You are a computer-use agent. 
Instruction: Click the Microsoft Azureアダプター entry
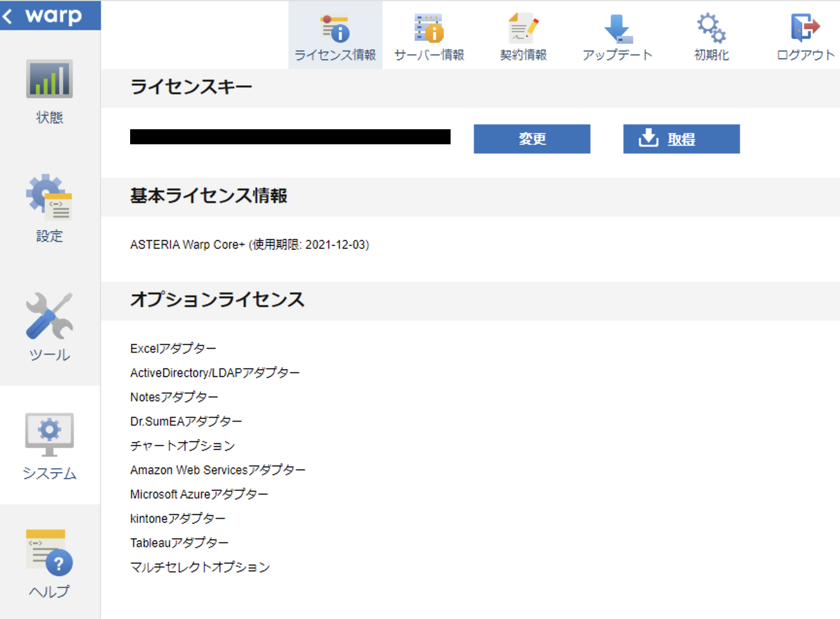[x=199, y=494]
